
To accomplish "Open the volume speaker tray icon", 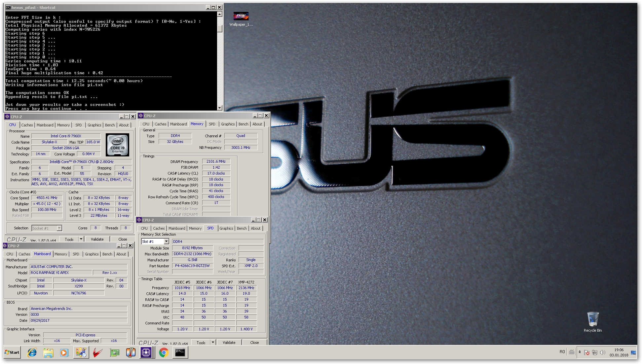I will click(602, 352).
